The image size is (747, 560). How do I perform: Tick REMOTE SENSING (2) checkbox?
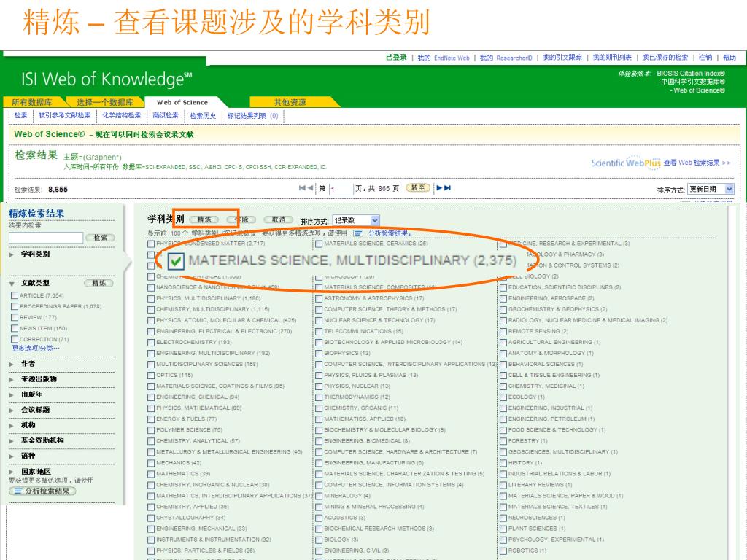pos(503,332)
